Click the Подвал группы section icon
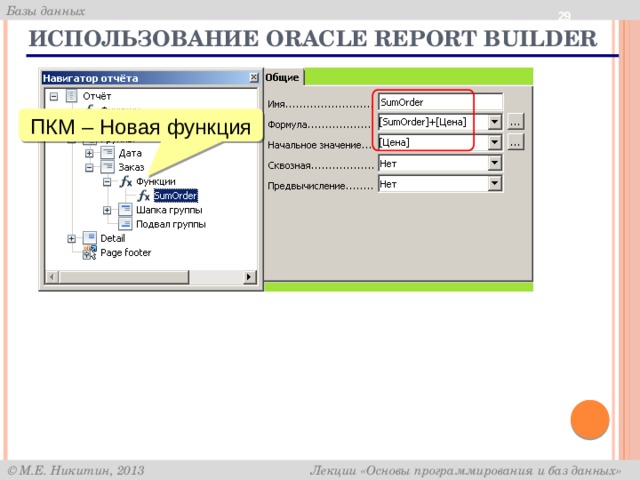Viewport: 640px width, 480px height. [x=125, y=224]
